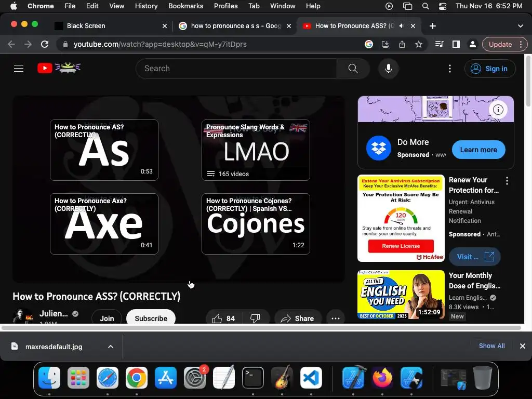Click Share button under video

pos(298,318)
